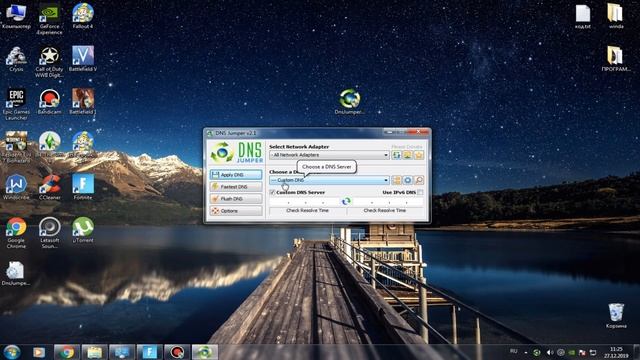
Task: Click the taskbar clock showing 11:25
Action: point(616,352)
